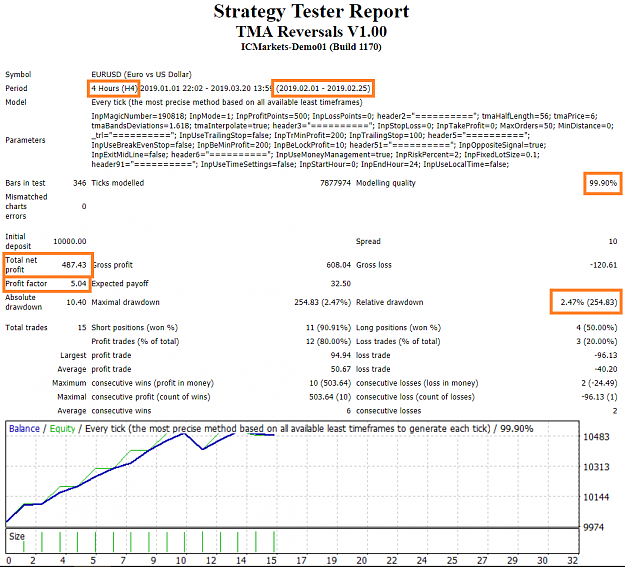Click the Maximal drawdown value '254.83 (2.47%)'
Screen dimensions: 625x567
click(x=323, y=302)
